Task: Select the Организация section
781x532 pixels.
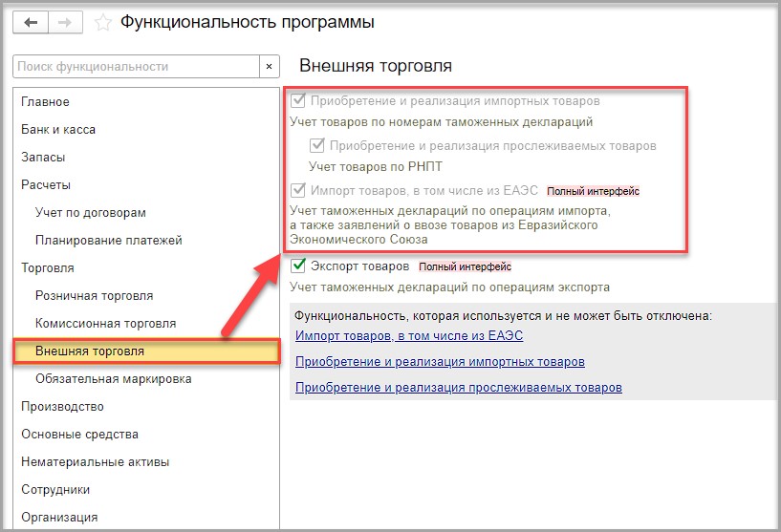Action: 59,518
